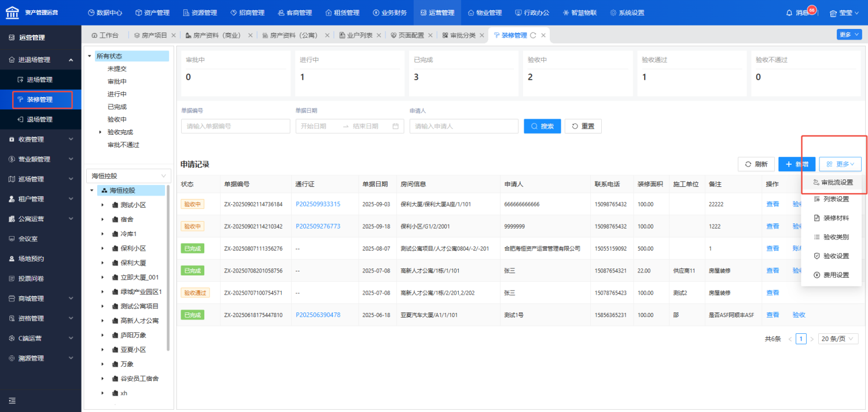Click the notification bell icon
868x412 pixels.
[789, 13]
